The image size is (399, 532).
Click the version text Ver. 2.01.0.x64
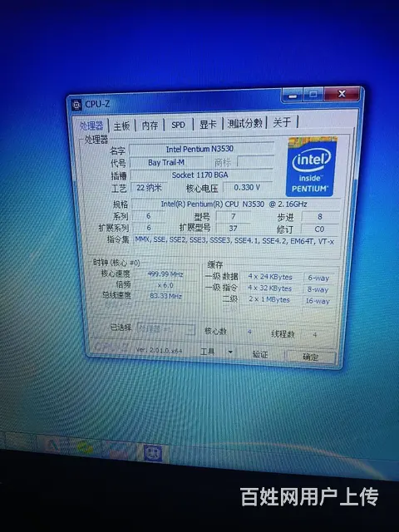159,350
